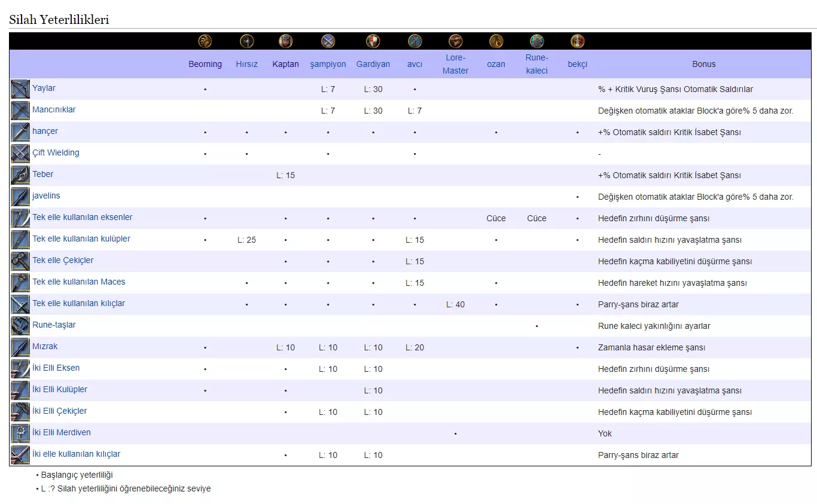Visit the İki Elli Kulüpler link
The width and height of the screenshot is (817, 504).
click(x=60, y=390)
